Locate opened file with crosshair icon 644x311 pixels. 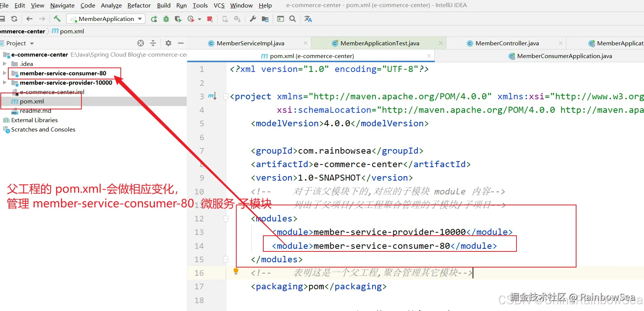click(x=141, y=43)
